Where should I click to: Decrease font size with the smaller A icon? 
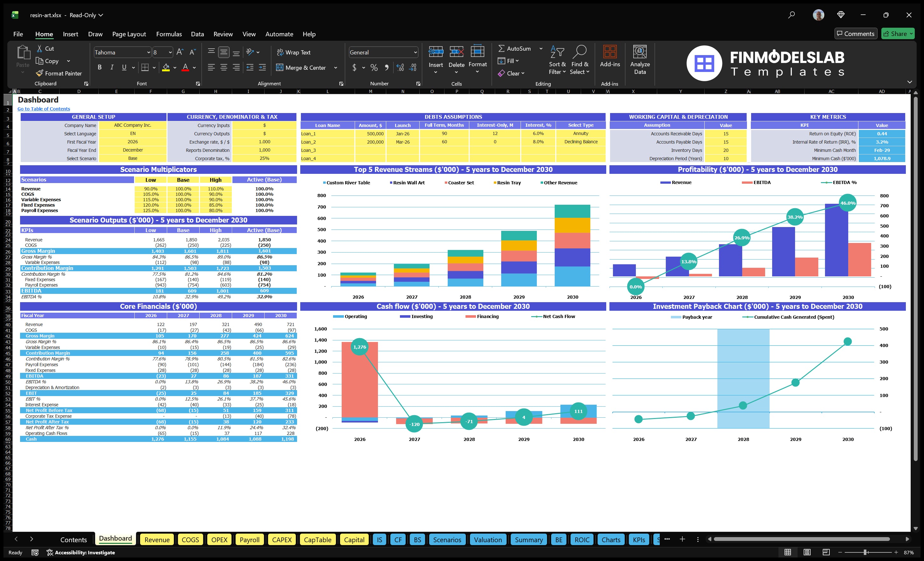193,52
